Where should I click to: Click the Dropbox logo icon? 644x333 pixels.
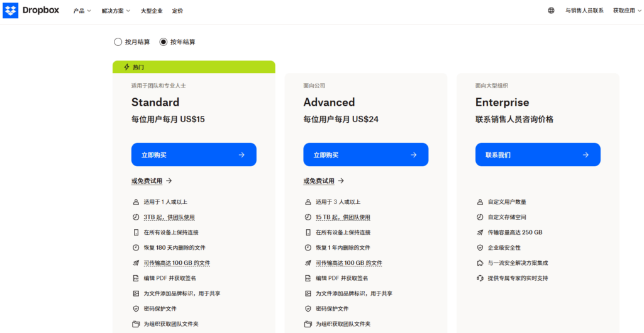[x=10, y=10]
